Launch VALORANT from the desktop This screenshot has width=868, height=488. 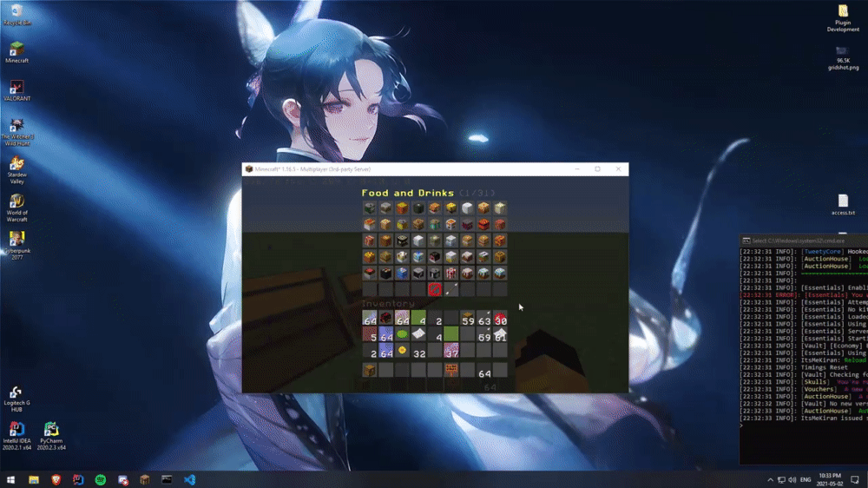click(x=16, y=90)
